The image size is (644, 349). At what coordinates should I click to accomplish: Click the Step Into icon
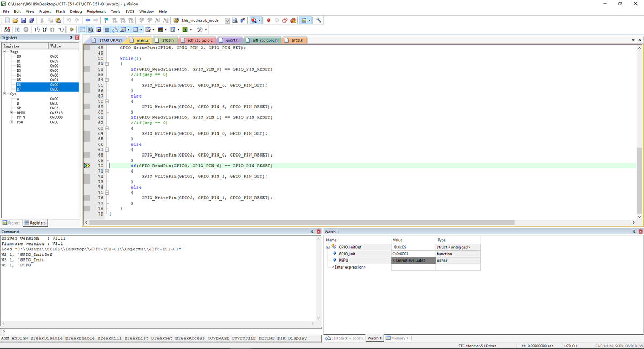point(38,29)
